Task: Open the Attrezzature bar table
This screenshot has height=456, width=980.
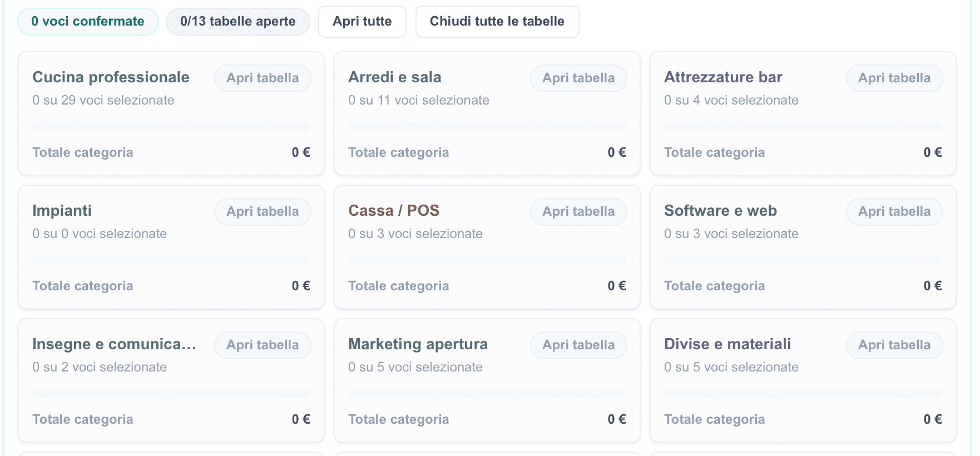Action: (894, 78)
